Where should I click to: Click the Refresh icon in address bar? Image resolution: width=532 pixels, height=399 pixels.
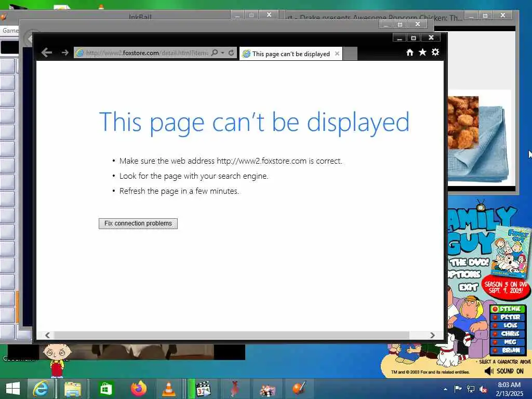coord(231,52)
